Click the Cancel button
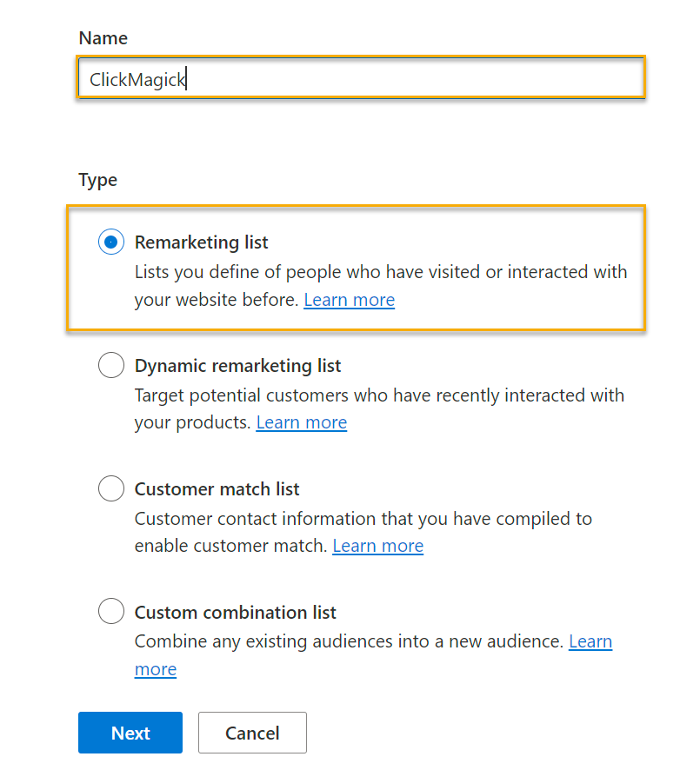Image resolution: width=700 pixels, height=770 pixels. pos(252,733)
